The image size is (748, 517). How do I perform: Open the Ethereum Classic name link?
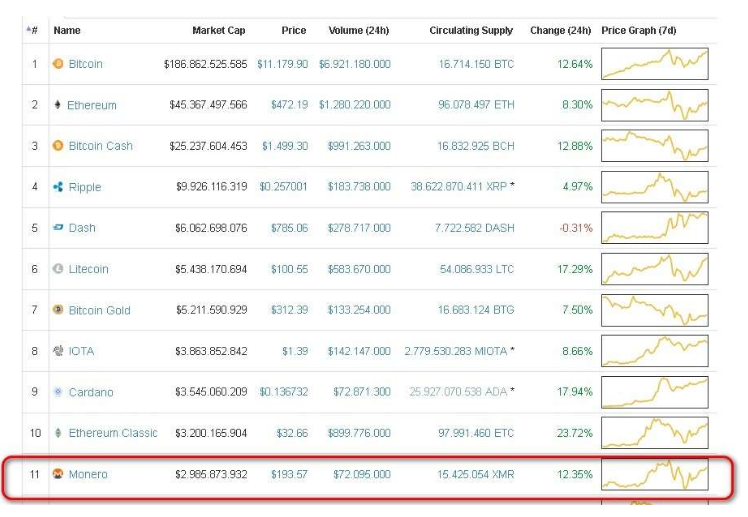(112, 433)
